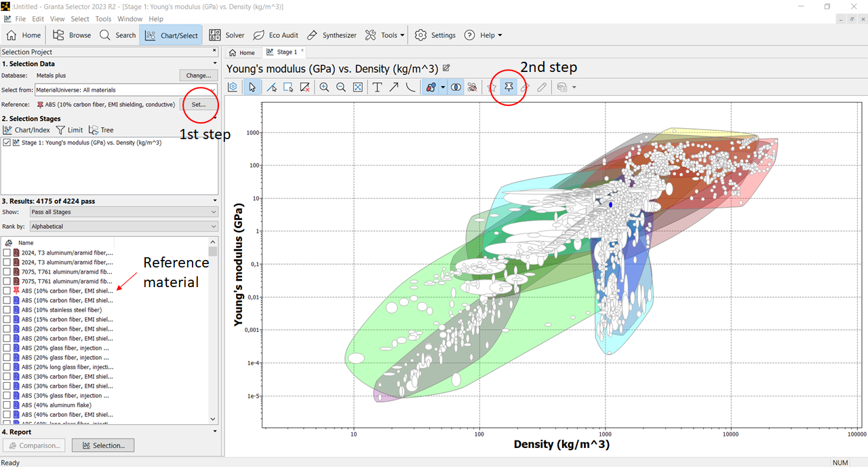Tick checkbox for ABS (10% stainless steel fiber)
The image size is (868, 467).
coord(7,310)
